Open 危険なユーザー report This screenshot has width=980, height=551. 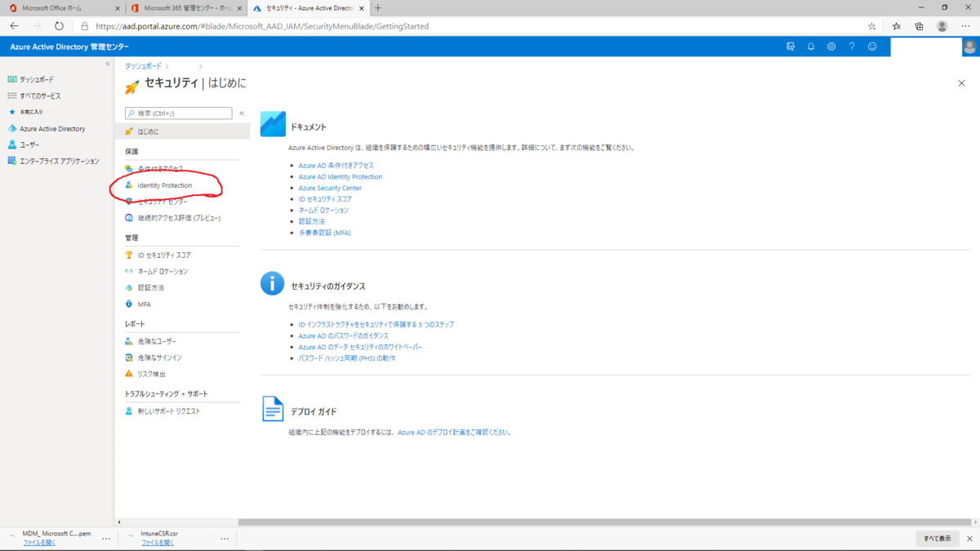(157, 341)
